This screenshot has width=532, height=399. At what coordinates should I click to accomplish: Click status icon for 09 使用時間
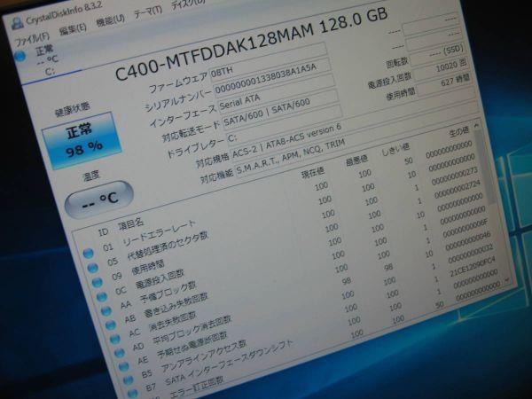tap(97, 282)
